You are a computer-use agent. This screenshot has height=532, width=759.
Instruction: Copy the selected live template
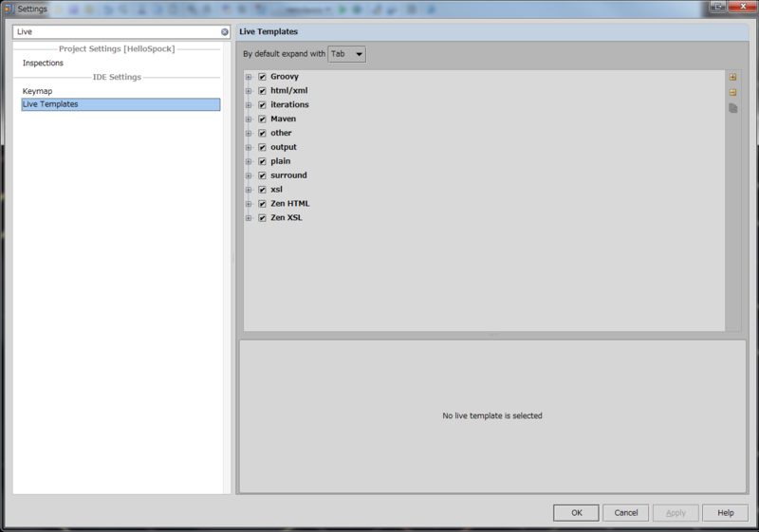732,108
